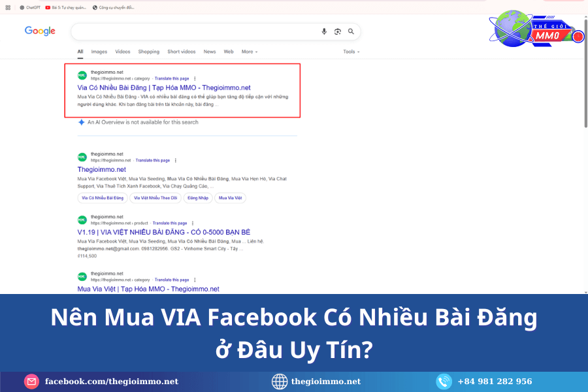Open the YouTube bookmark in bookmarks bar
This screenshot has height=392, width=588.
coord(66,8)
